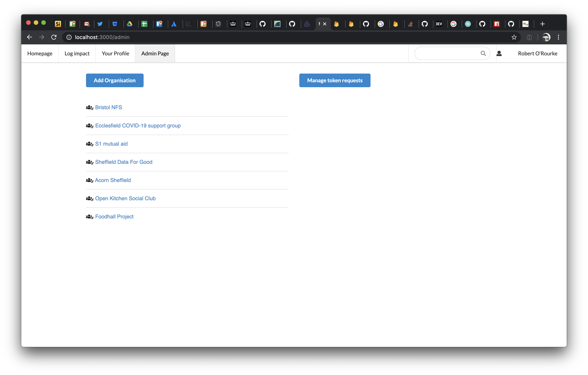588x375 pixels.
Task: Go to Your Profile nav item
Action: (115, 53)
